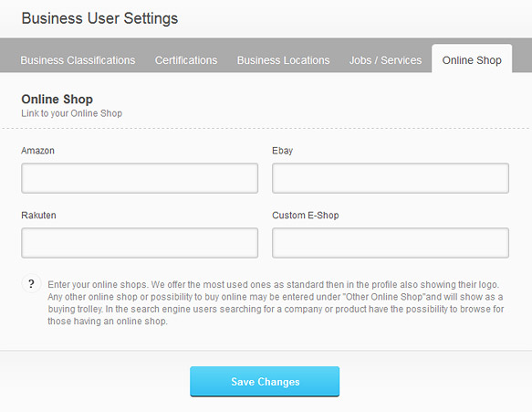Click the Custom E-Shop field label
The width and height of the screenshot is (532, 412).
306,215
